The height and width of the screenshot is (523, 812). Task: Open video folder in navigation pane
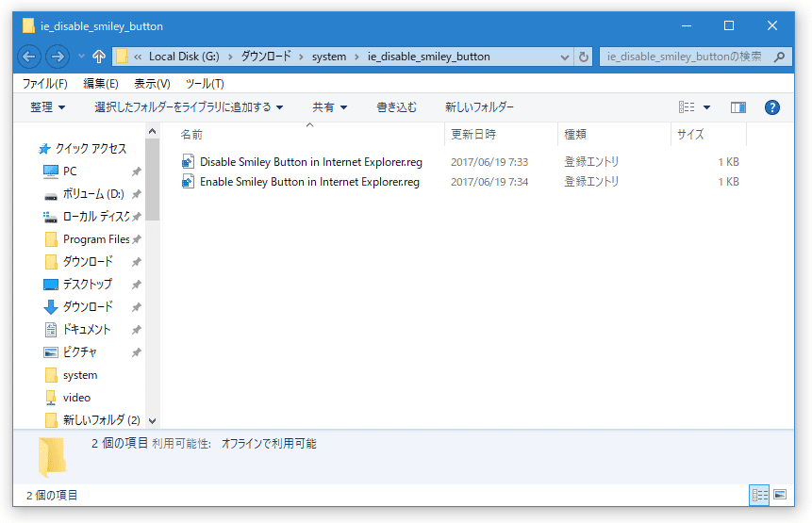[x=76, y=398]
